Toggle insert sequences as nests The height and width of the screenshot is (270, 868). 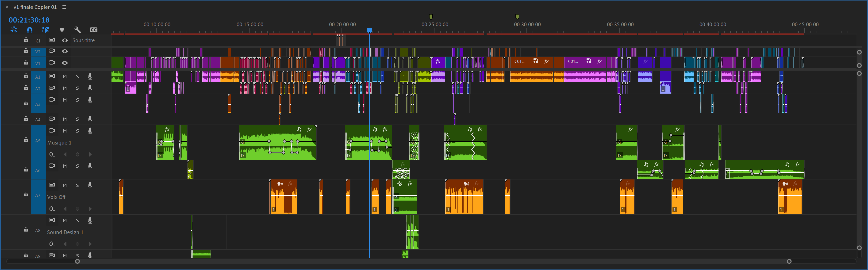(x=14, y=30)
